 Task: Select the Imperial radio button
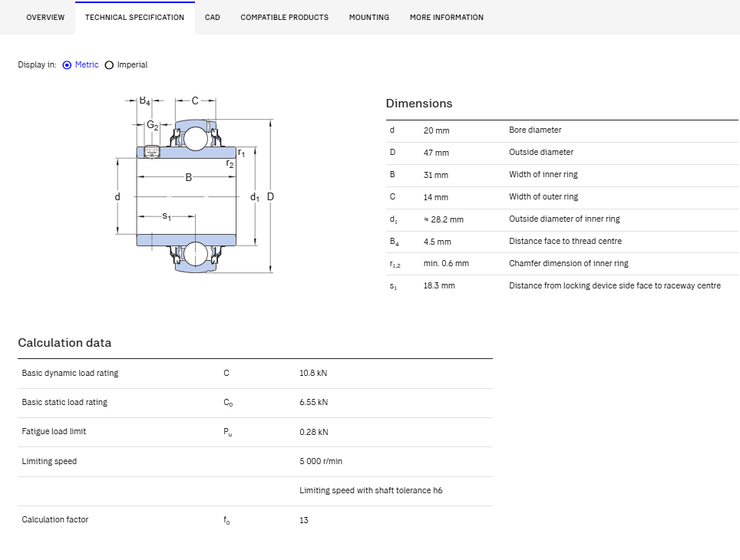109,65
